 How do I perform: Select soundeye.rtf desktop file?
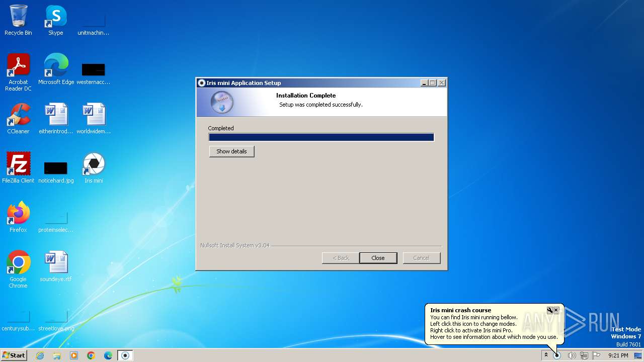pyautogui.click(x=56, y=266)
